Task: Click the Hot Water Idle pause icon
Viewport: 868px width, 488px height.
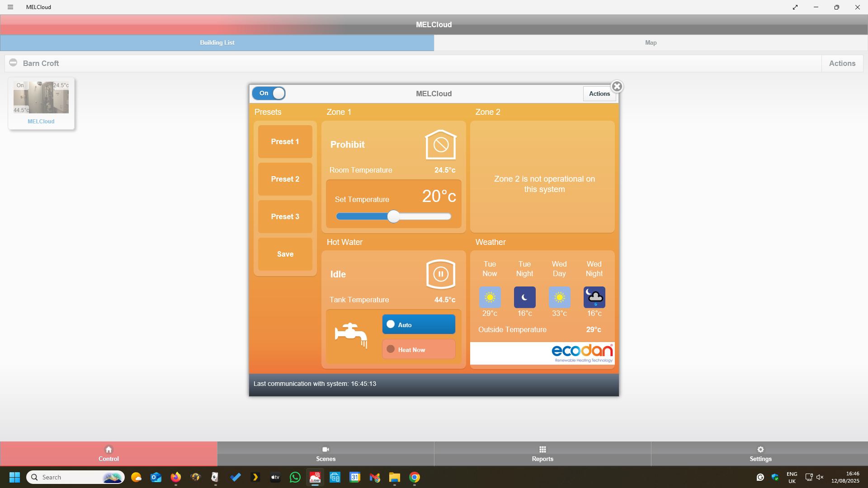Action: [441, 274]
